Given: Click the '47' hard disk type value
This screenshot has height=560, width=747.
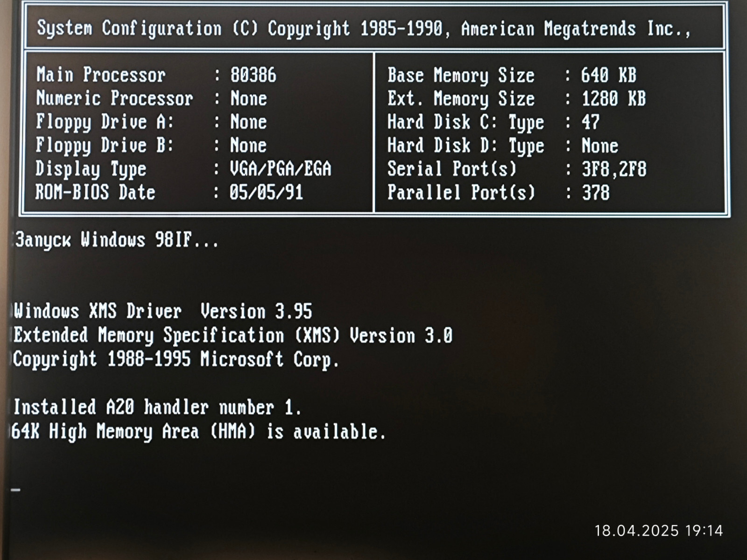Looking at the screenshot, I should [x=591, y=122].
